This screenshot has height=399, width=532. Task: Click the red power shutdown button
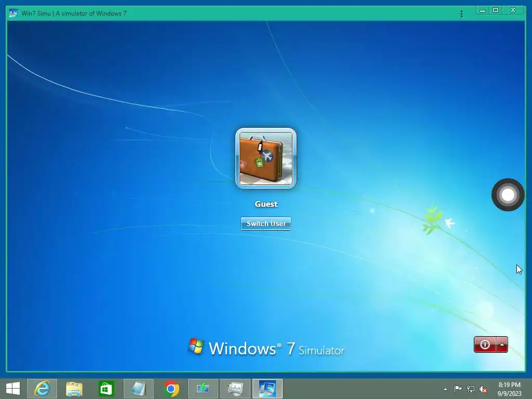[485, 344]
